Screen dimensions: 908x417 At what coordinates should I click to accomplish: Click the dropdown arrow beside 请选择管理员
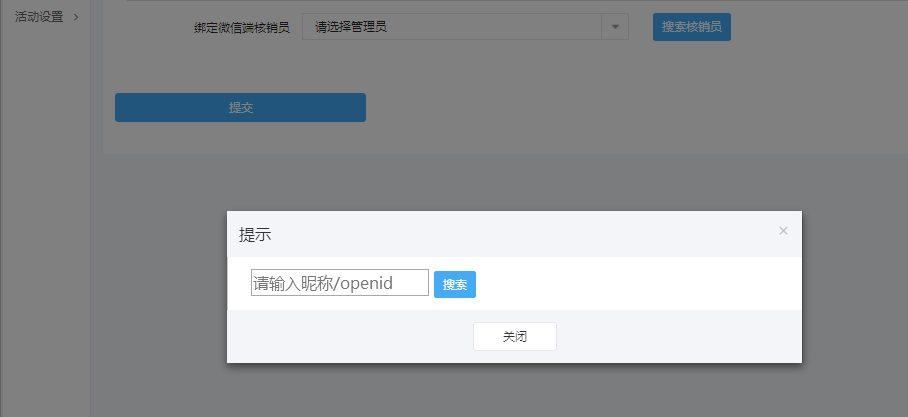[x=615, y=27]
